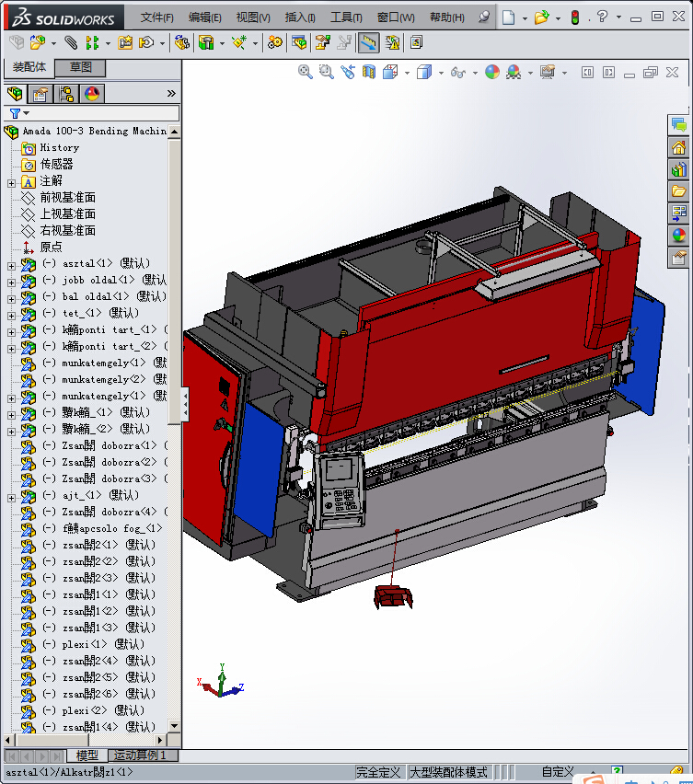
Task: Select the Move Component tool
Action: pyautogui.click(x=146, y=42)
